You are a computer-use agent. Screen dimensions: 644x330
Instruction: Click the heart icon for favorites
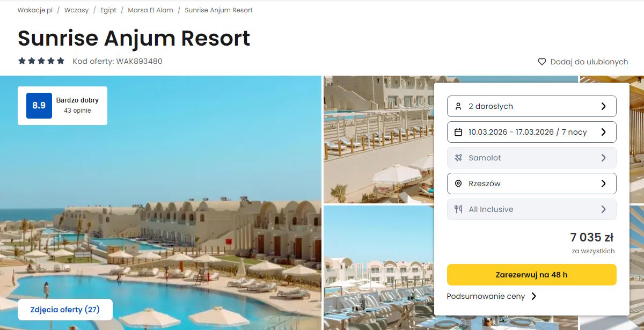pos(542,62)
